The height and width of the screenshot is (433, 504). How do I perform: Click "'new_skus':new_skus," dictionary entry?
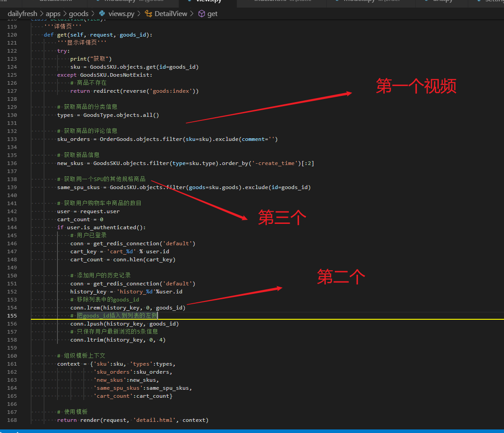126,380
